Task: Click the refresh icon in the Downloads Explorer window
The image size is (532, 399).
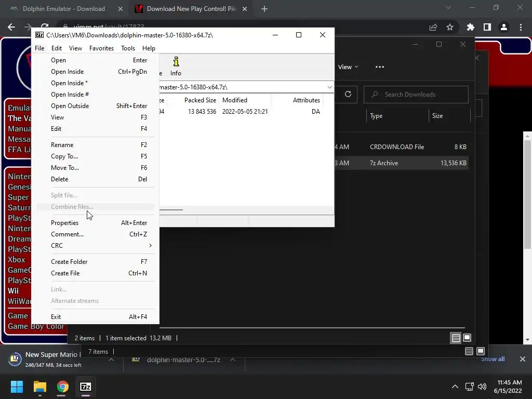Action: coord(348,95)
